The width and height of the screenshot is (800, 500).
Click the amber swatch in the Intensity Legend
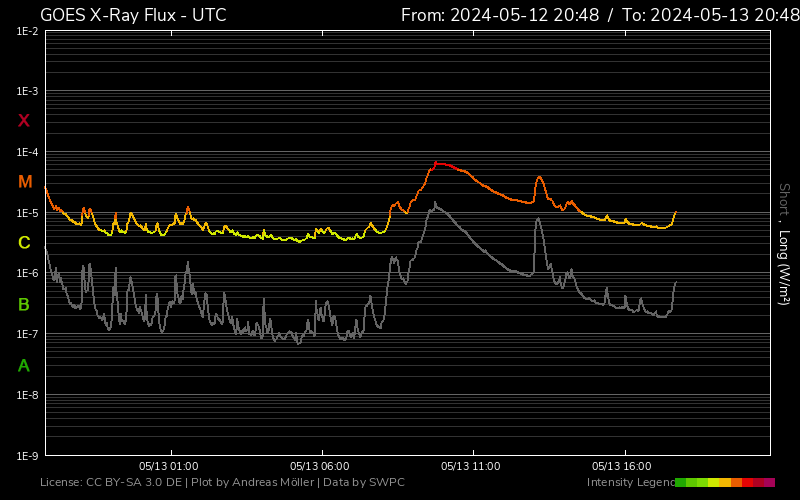(725, 483)
